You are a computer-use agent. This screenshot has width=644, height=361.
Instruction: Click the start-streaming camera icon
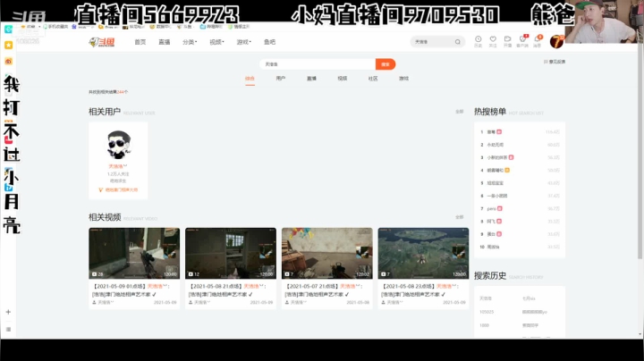click(x=508, y=41)
